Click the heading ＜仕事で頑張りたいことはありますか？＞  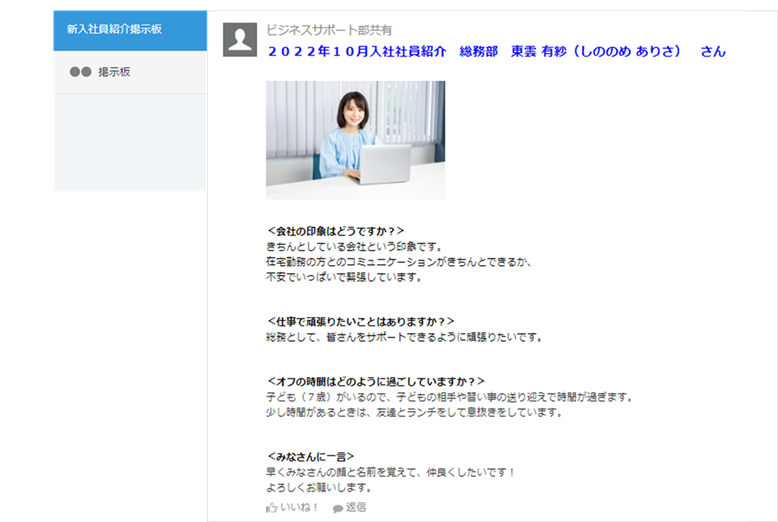click(x=361, y=322)
